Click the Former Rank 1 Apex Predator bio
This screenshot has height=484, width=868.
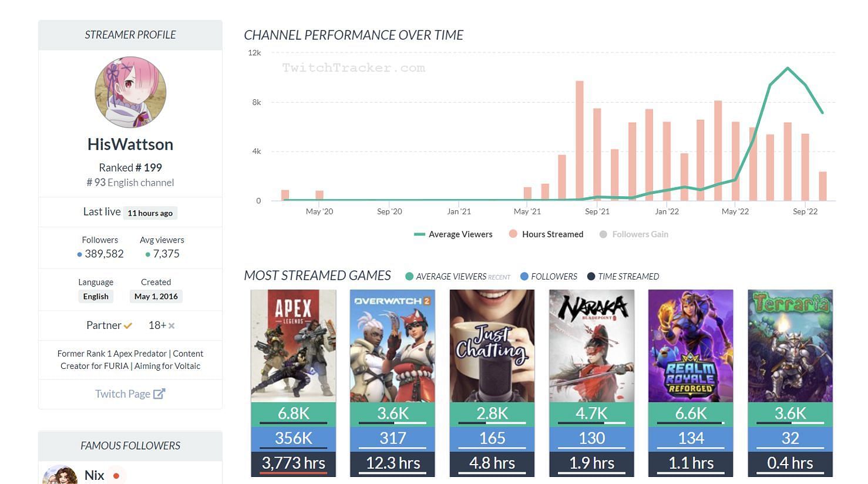pos(130,359)
